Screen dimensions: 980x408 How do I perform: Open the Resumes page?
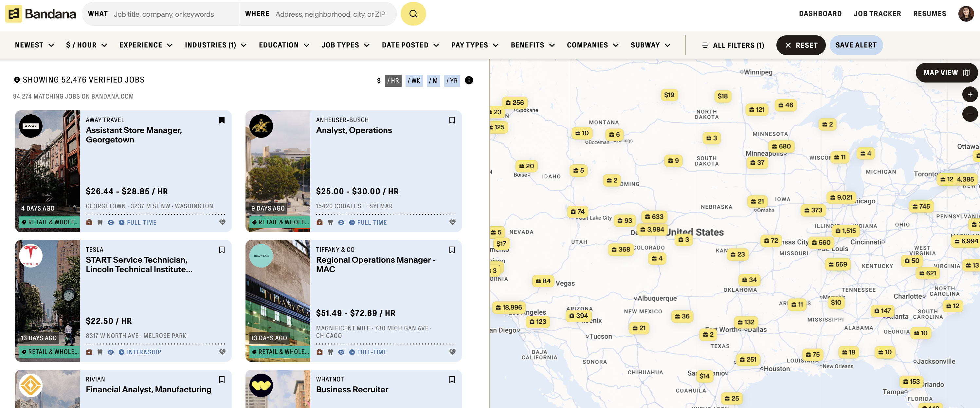tap(929, 14)
